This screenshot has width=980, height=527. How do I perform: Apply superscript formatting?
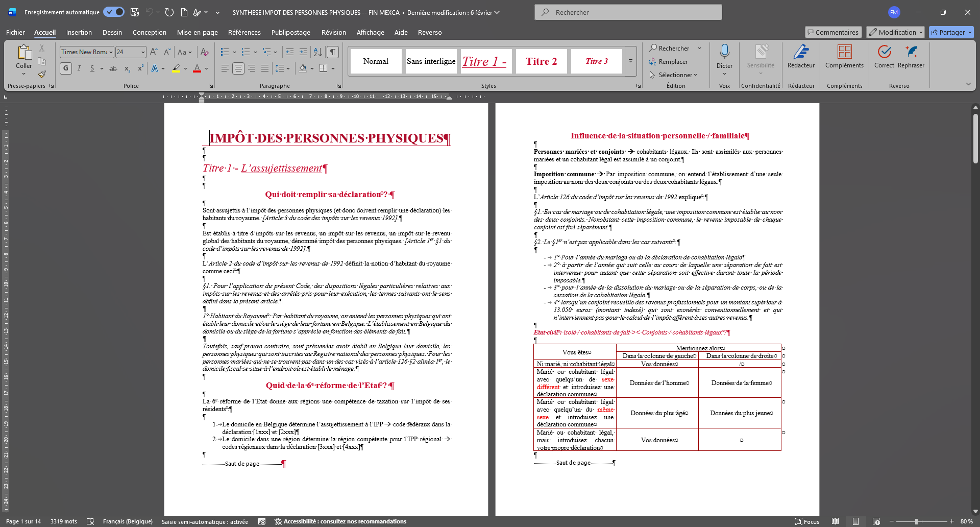coord(140,68)
